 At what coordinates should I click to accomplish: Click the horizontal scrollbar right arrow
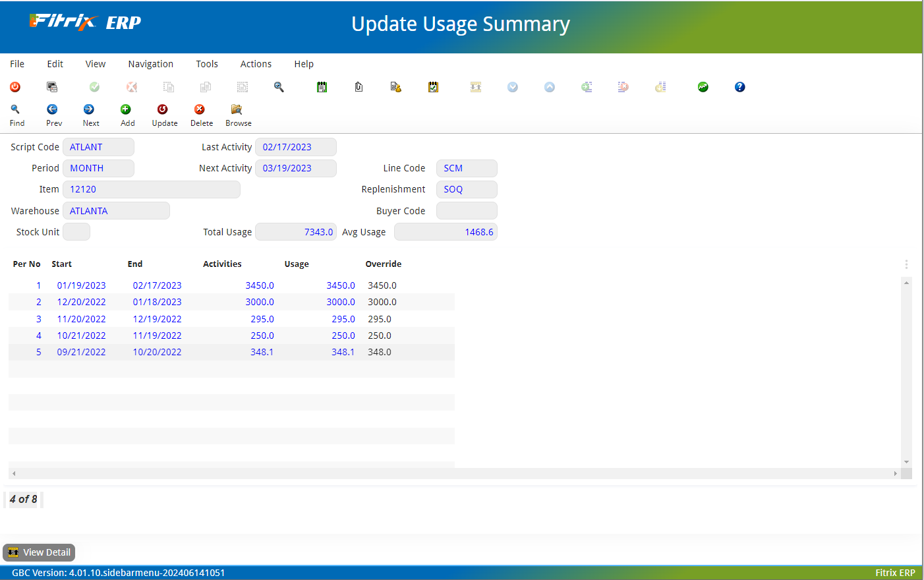pos(895,473)
